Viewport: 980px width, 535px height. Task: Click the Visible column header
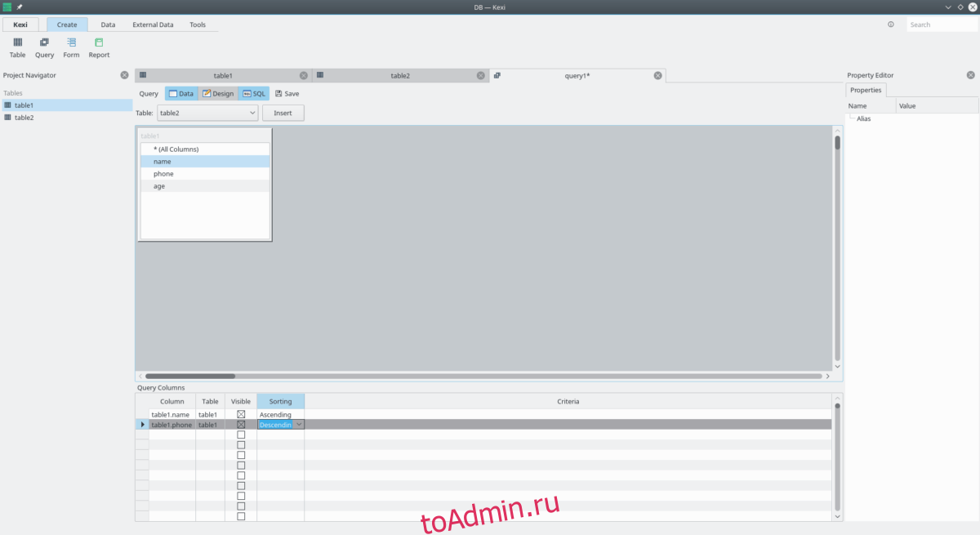tap(241, 401)
